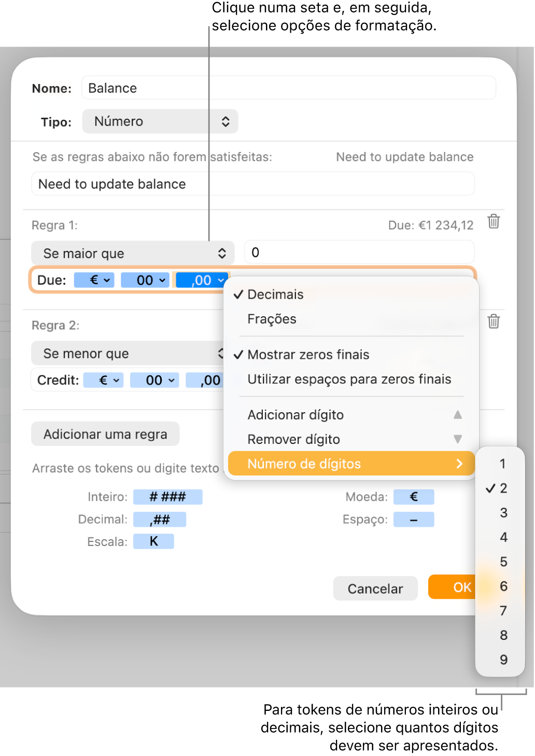Open the Se menor que condition dropdown

pos(128,353)
